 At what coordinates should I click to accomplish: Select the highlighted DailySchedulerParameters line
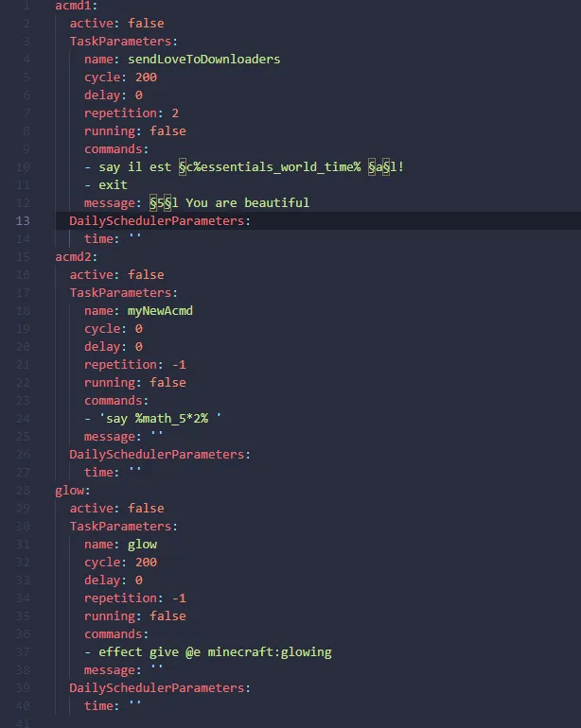pyautogui.click(x=318, y=221)
